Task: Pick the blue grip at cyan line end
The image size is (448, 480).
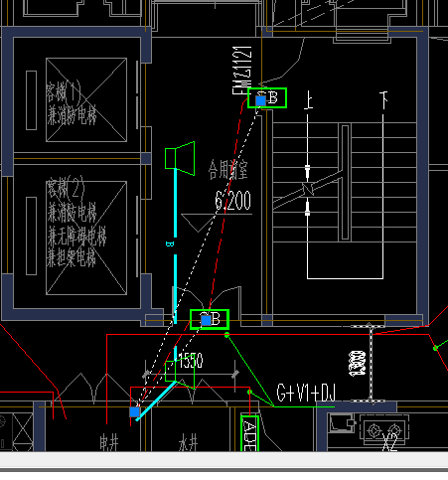Action: 134,411
